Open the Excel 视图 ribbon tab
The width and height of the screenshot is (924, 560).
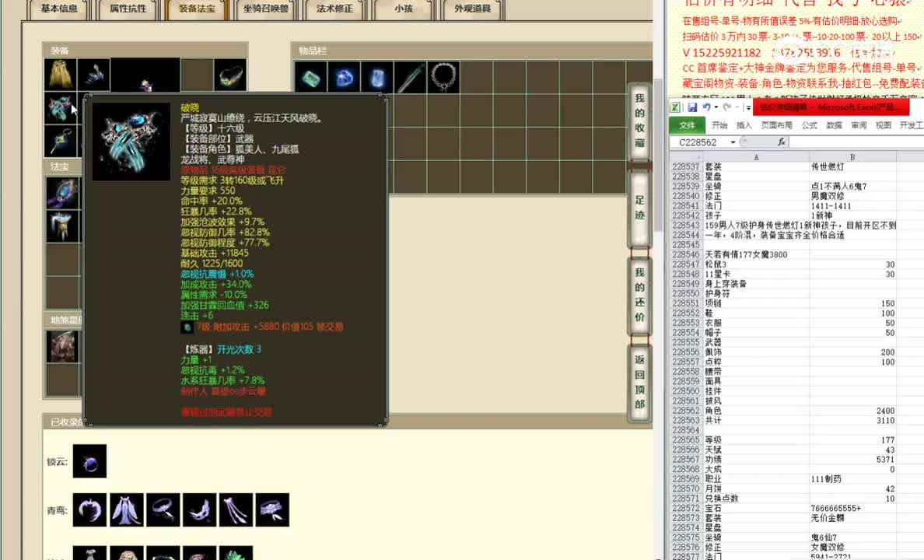click(884, 125)
